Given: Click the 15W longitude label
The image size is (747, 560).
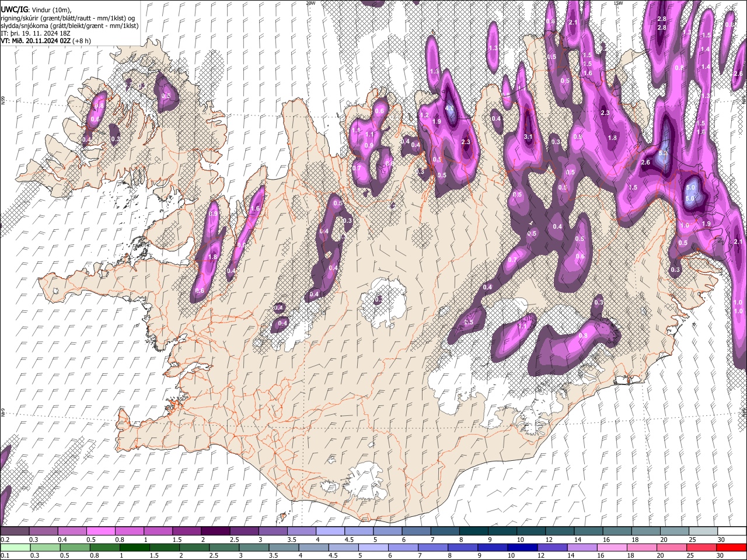Looking at the screenshot, I should [618, 3].
